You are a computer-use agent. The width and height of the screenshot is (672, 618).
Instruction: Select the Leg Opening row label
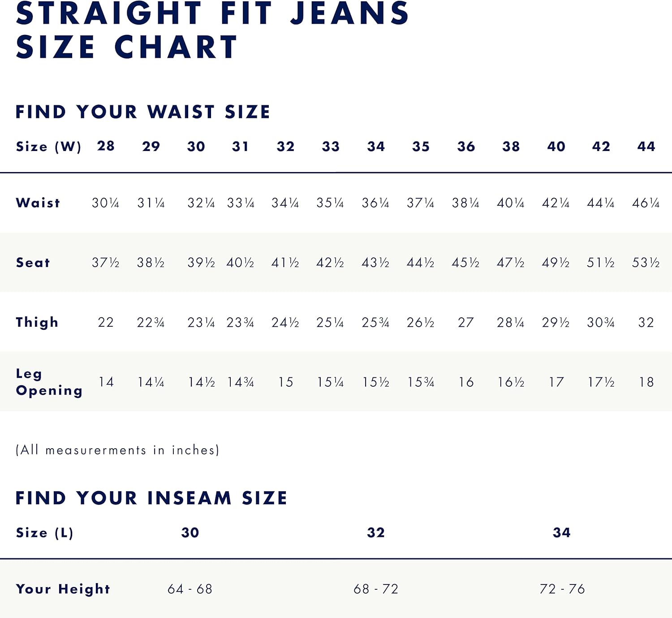tap(49, 382)
